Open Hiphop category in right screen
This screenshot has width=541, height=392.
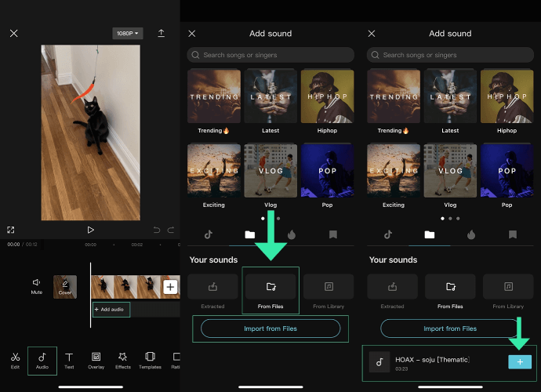(x=507, y=101)
